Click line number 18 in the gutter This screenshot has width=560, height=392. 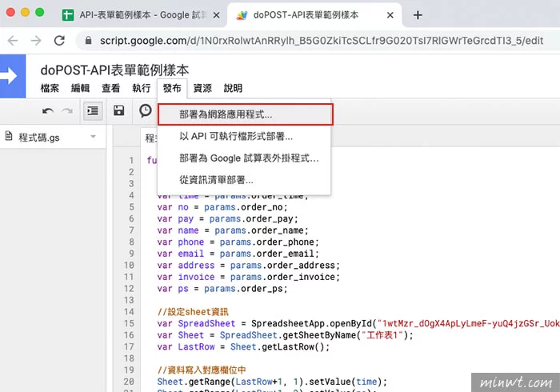pyautogui.click(x=129, y=358)
